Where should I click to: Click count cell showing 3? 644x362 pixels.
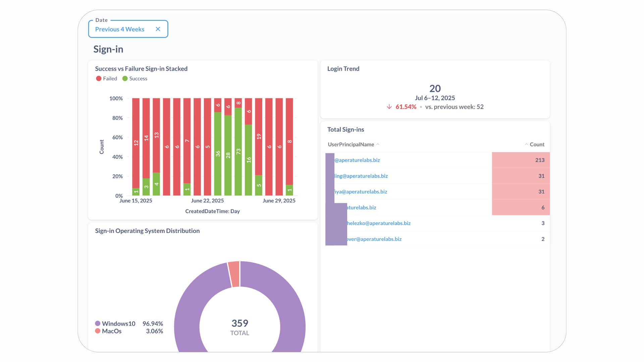coord(521,223)
